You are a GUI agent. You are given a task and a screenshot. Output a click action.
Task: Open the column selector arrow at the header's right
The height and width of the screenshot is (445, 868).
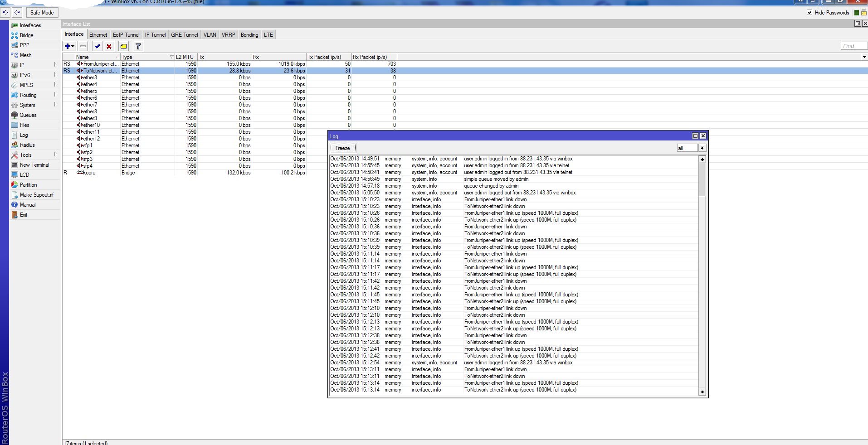863,57
